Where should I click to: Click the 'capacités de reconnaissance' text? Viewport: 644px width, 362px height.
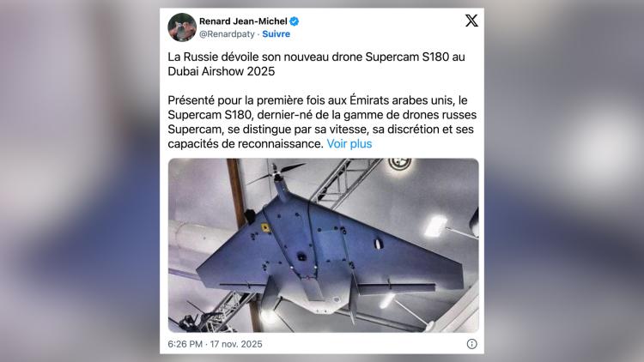(244, 143)
